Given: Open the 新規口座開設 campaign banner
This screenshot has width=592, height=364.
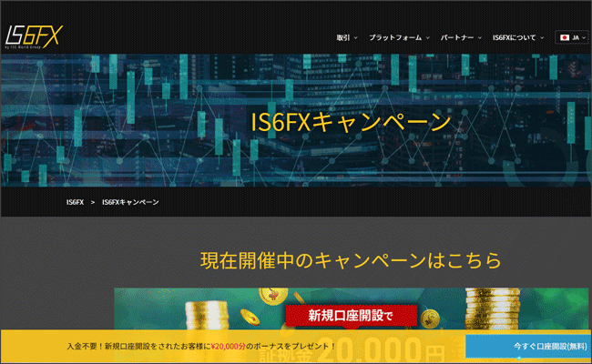Looking at the screenshot, I should (x=352, y=308).
